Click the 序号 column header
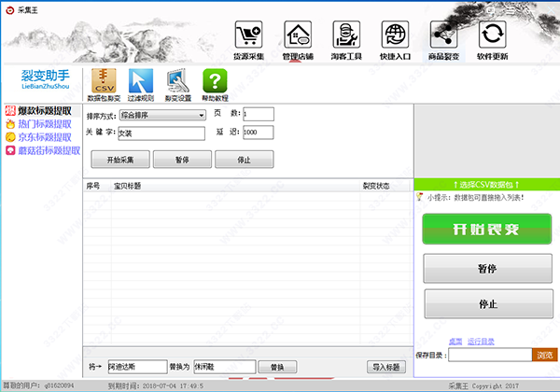Viewport: 560px width, 392px height. pos(93,186)
